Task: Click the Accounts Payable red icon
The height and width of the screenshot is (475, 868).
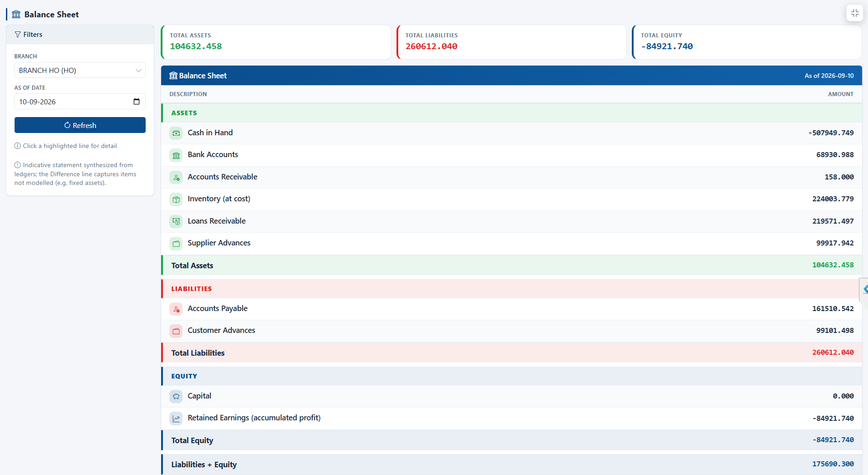Action: (176, 309)
